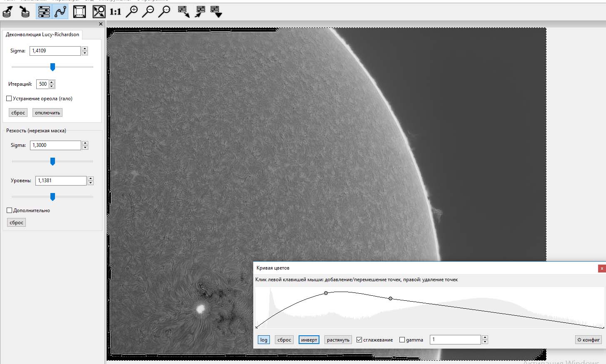Click the deconvolution Sigma slider handle

coord(52,67)
